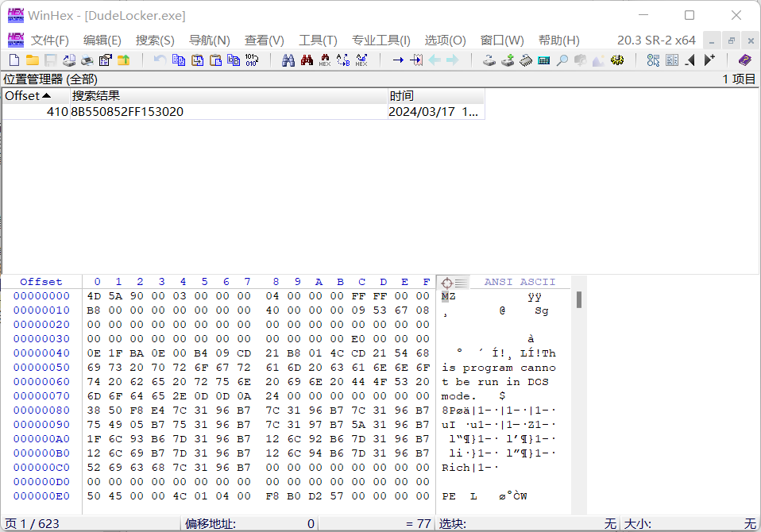Image resolution: width=761 pixels, height=532 pixels.
Task: Click the 'Rich|1-·' ASCII text
Action: click(469, 468)
